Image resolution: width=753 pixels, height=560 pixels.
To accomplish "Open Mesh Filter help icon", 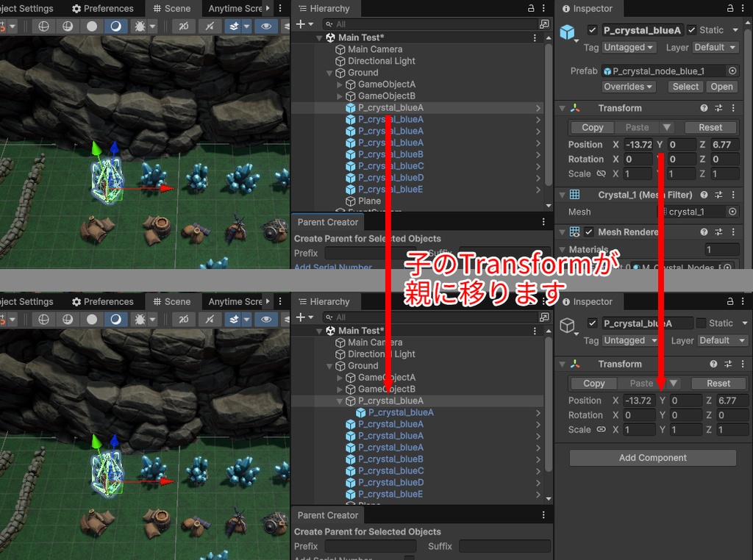I will point(704,195).
